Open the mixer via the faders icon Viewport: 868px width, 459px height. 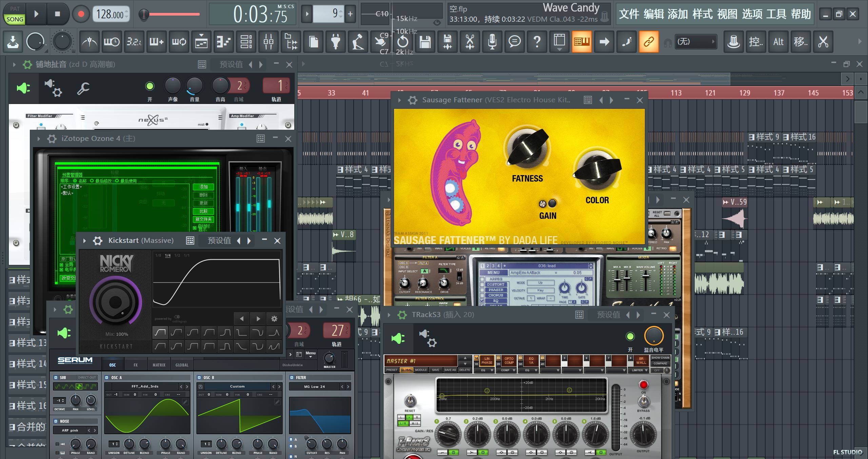click(x=268, y=42)
